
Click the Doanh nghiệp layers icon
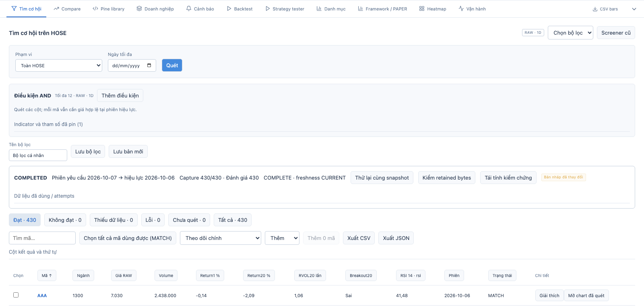pyautogui.click(x=139, y=8)
